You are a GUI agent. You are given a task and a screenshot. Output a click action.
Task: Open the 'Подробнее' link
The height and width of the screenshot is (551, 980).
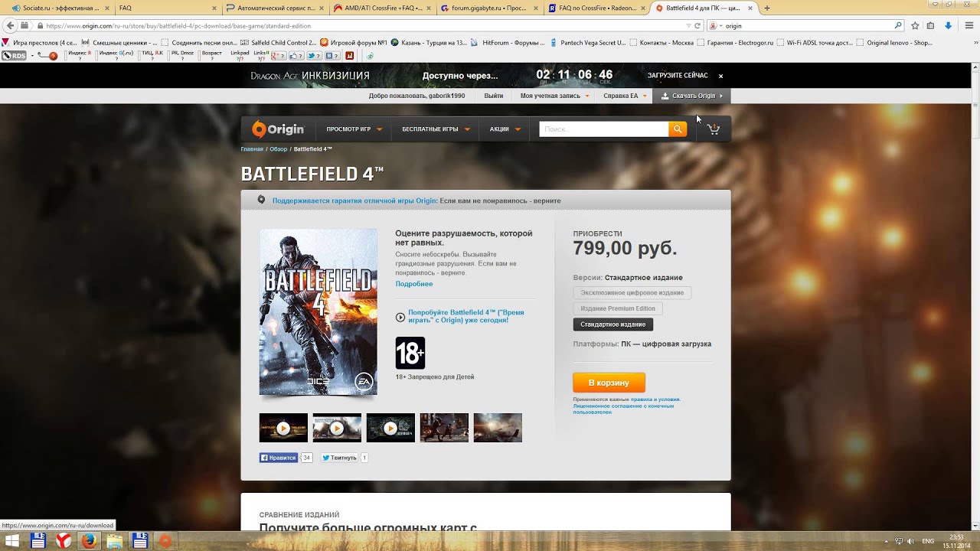point(414,284)
